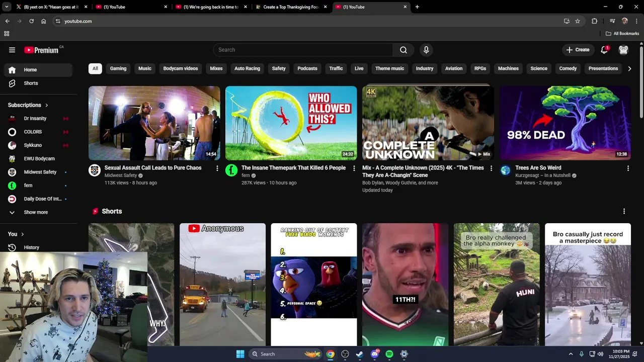Open the YouTube hamburger guide menu
The width and height of the screenshot is (644, 362).
click(x=12, y=50)
